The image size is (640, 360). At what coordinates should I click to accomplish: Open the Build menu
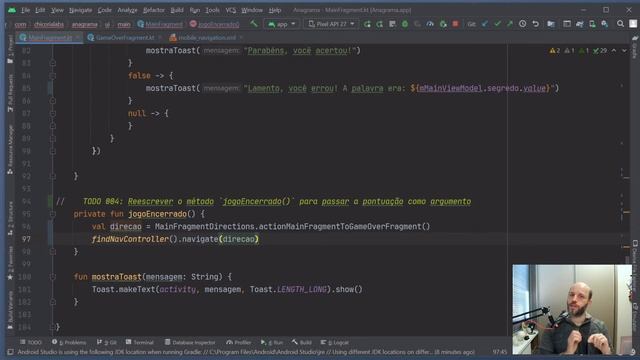[177, 10]
